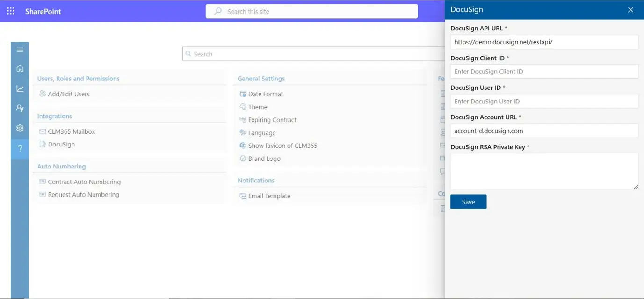Open Expiring Contract setting
The width and height of the screenshot is (644, 299).
point(272,120)
